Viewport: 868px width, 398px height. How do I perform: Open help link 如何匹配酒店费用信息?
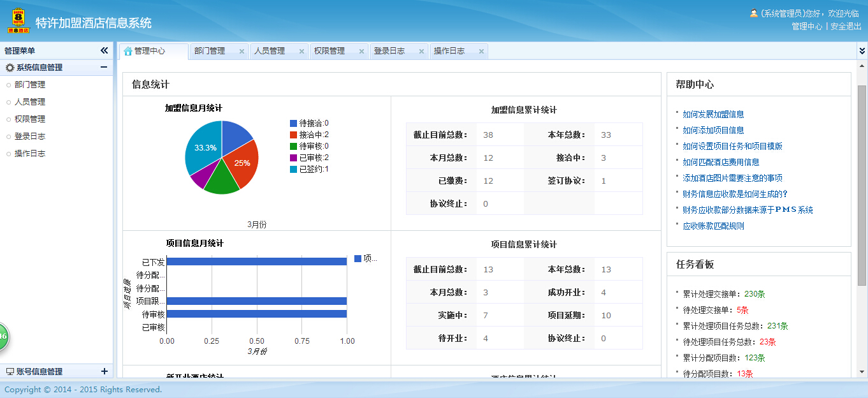pyautogui.click(x=721, y=162)
